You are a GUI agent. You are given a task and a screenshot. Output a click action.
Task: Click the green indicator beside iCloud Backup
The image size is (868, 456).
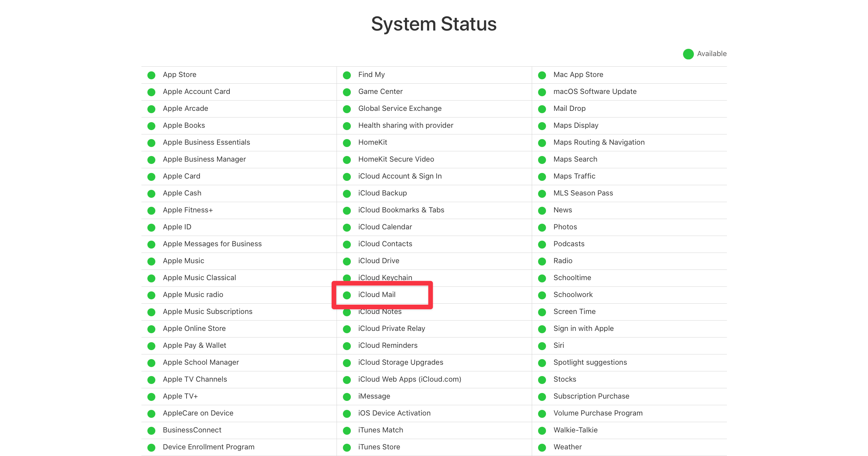(347, 193)
